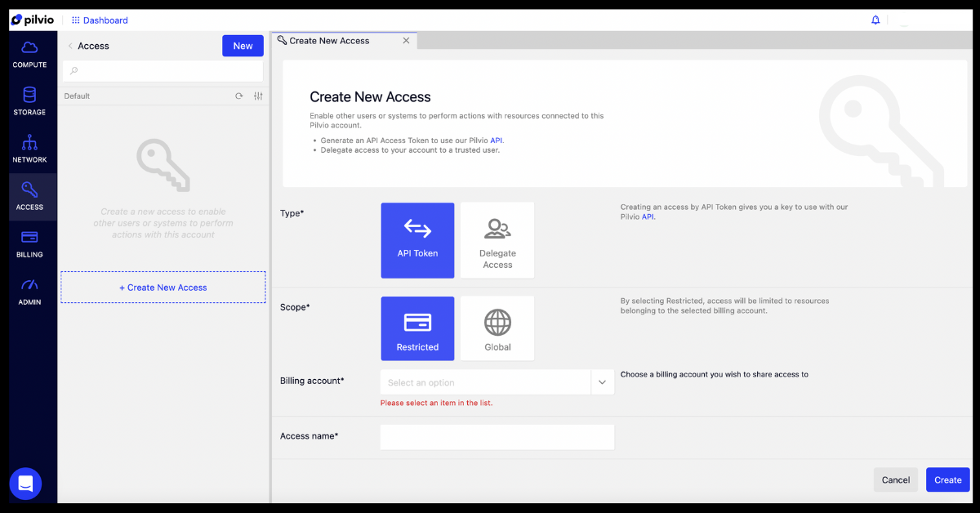Viewport: 980px width, 513px height.
Task: Cancel the new access form
Action: [x=895, y=480]
